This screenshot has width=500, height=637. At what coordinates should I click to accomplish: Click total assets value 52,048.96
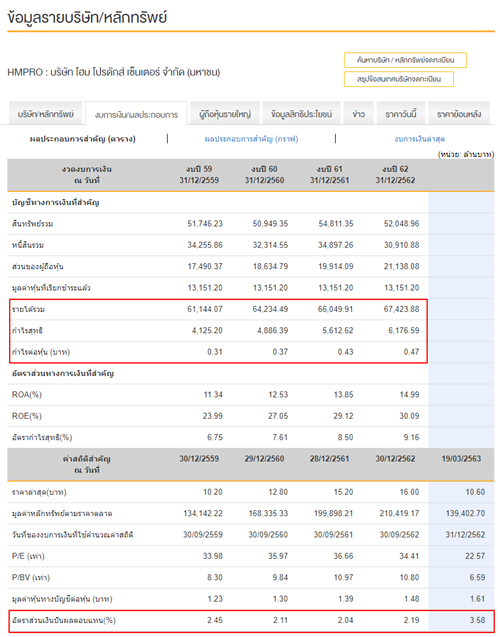401,224
